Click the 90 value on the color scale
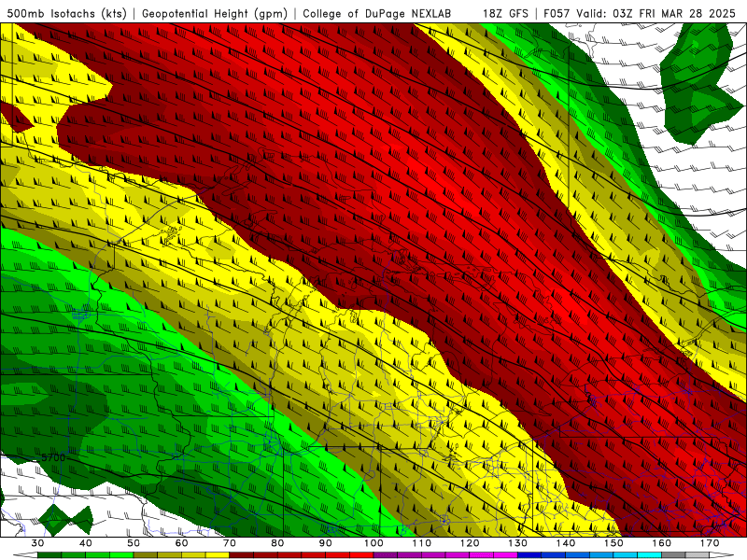The width and height of the screenshot is (747, 560). tap(326, 543)
